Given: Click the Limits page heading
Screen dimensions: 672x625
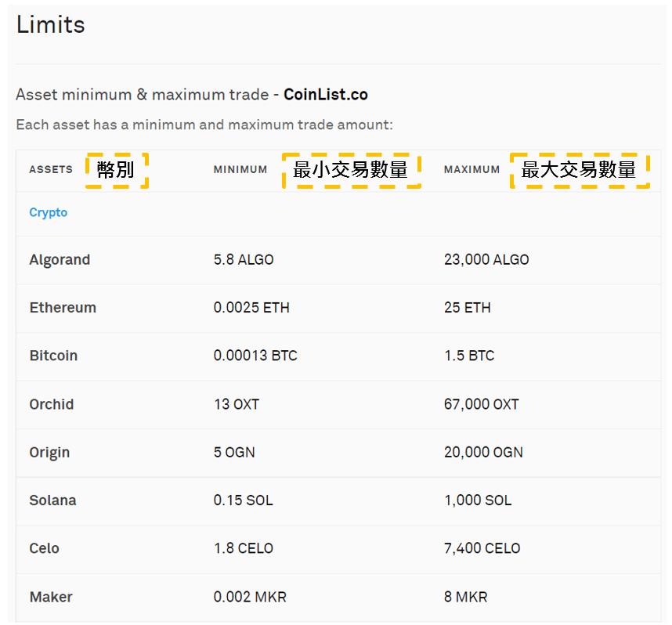Looking at the screenshot, I should point(50,24).
